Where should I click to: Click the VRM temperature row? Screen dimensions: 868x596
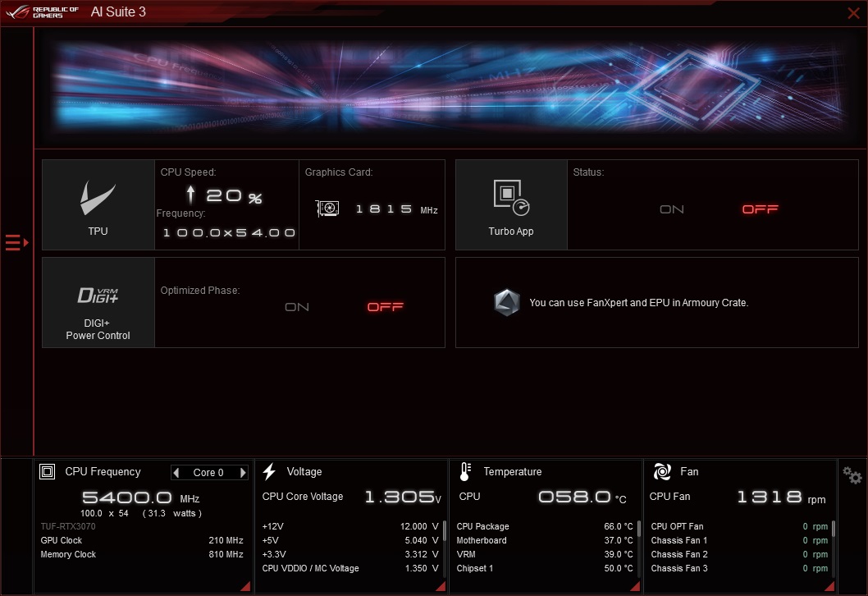545,554
